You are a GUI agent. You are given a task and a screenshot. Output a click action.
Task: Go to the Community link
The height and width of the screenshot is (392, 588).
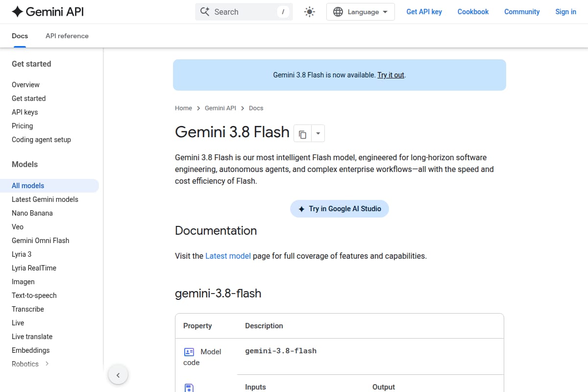[x=522, y=12]
